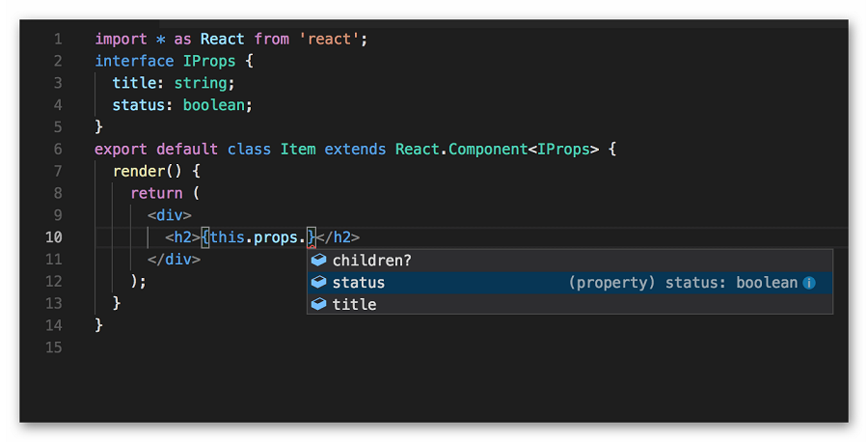Click React.Component in the class declaration
The width and height of the screenshot is (868, 442).
pyautogui.click(x=462, y=149)
